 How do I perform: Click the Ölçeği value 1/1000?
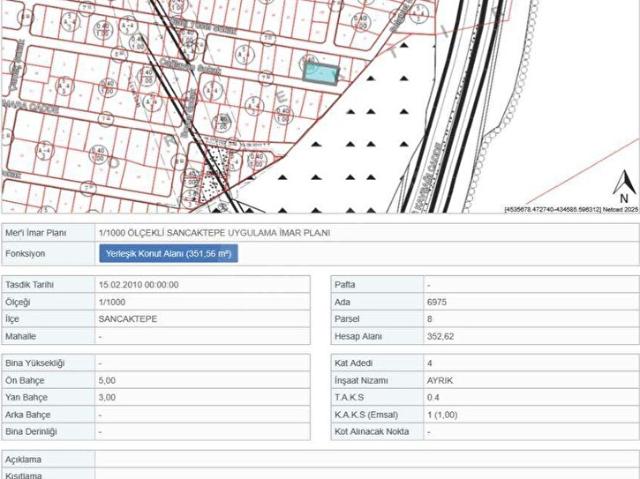coord(112,301)
